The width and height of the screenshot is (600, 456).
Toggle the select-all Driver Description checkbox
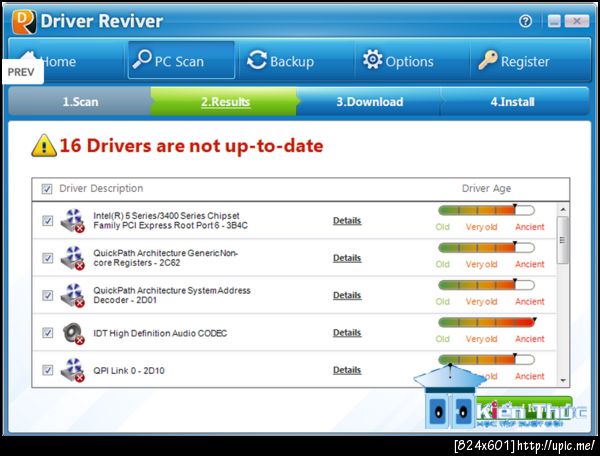[x=47, y=189]
